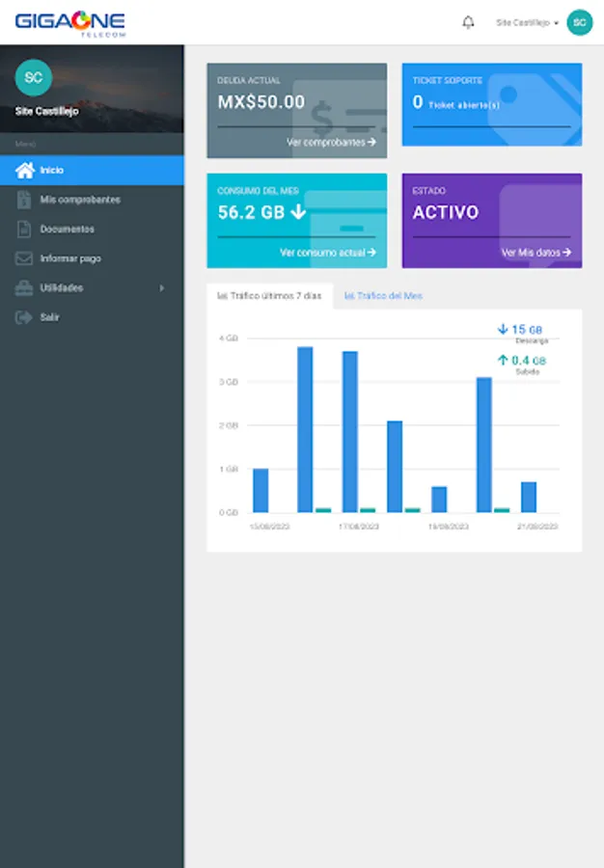This screenshot has width=604, height=868.
Task: Click the 15 GB Descarga legend
Action: click(522, 334)
